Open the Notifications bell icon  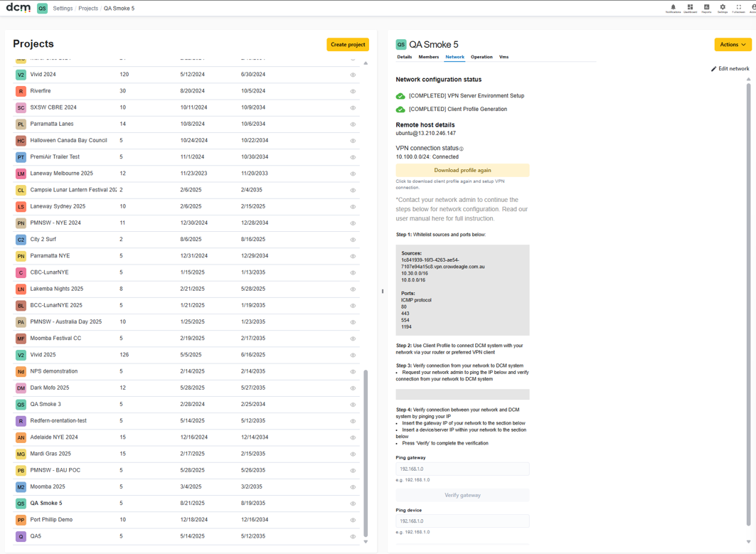(x=673, y=6)
